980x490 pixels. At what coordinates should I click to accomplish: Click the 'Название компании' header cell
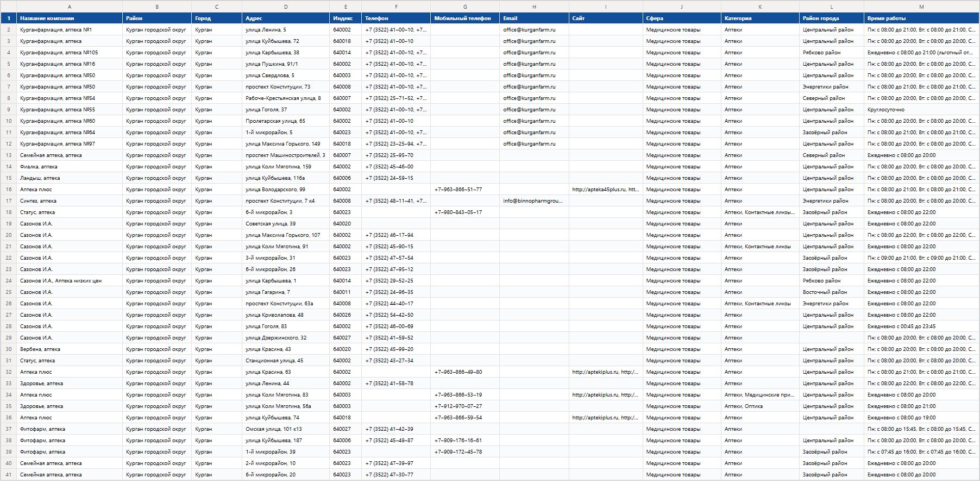pos(70,18)
